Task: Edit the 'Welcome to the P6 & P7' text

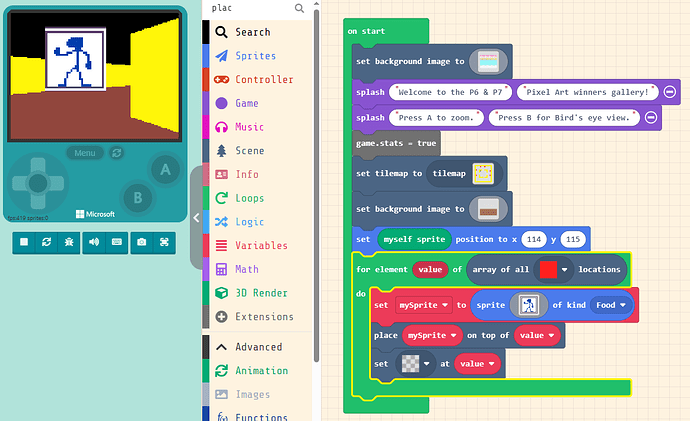Action: (x=451, y=92)
